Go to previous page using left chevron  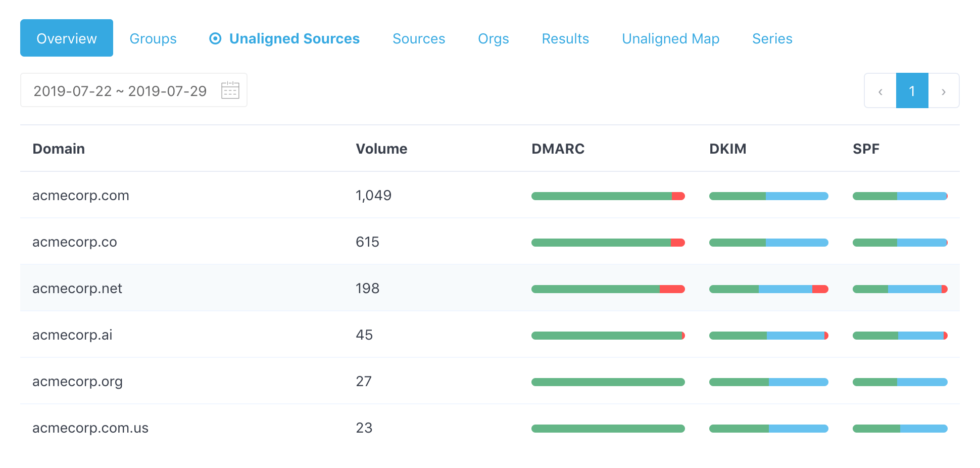880,91
